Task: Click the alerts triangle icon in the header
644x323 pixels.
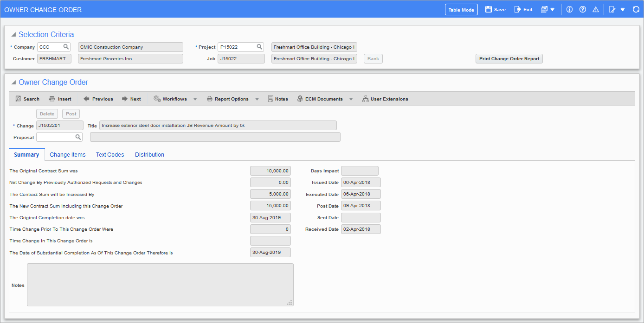Action: coord(595,9)
